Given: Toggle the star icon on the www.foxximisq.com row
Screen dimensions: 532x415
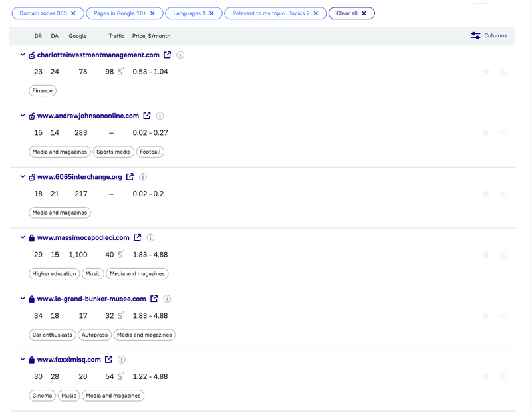Looking at the screenshot, I should tap(486, 376).
